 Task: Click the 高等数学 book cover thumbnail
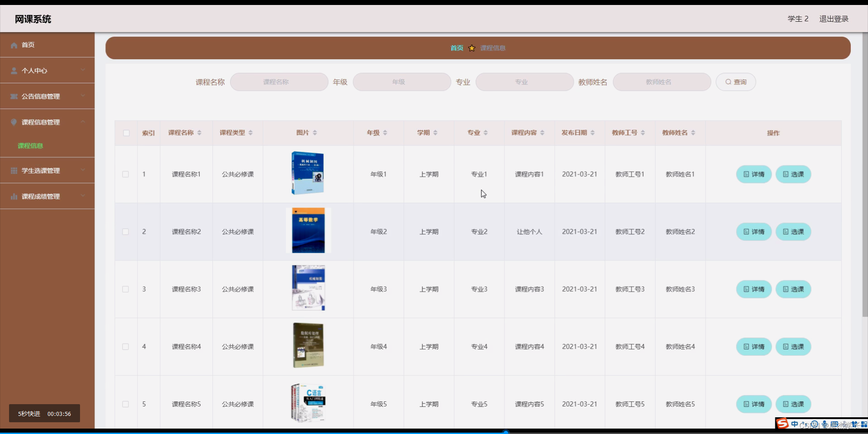(x=308, y=231)
